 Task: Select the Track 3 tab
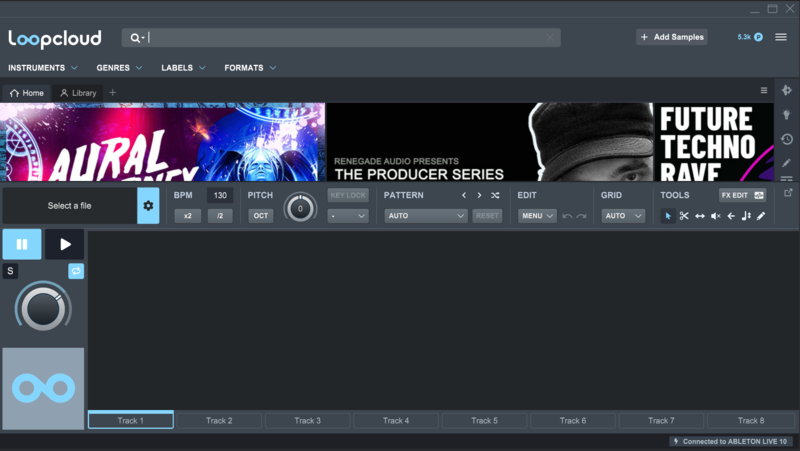coord(307,421)
